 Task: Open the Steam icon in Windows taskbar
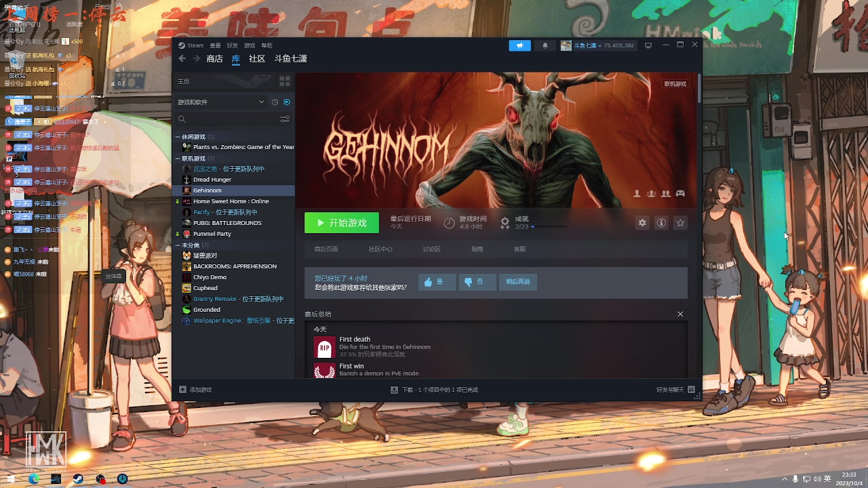click(78, 479)
